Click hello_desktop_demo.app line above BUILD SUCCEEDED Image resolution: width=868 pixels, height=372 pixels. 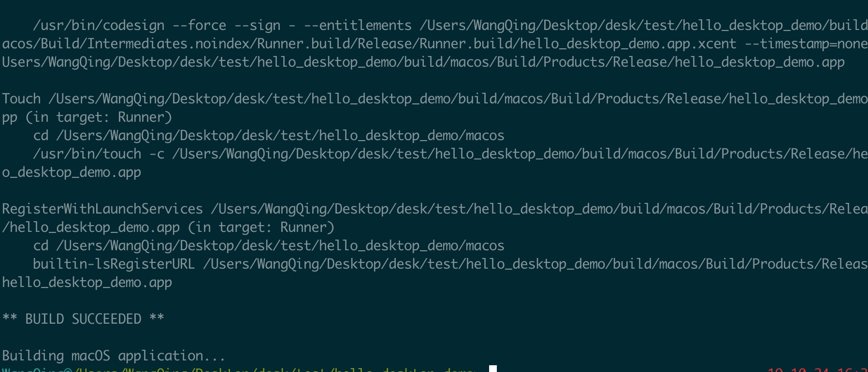click(x=87, y=282)
